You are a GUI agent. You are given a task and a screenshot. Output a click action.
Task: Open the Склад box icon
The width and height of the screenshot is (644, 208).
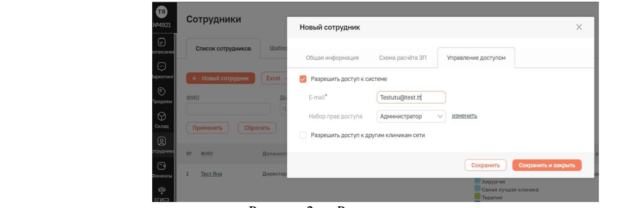click(x=162, y=116)
